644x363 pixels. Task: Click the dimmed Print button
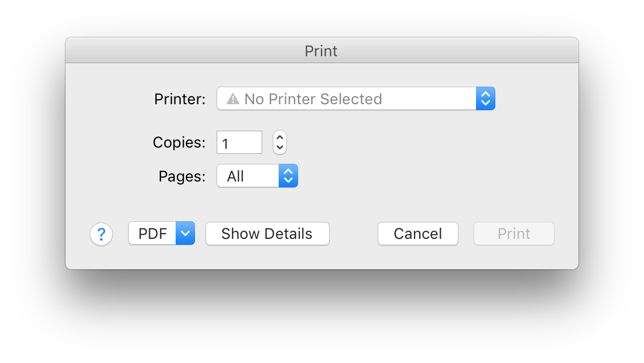[514, 234]
